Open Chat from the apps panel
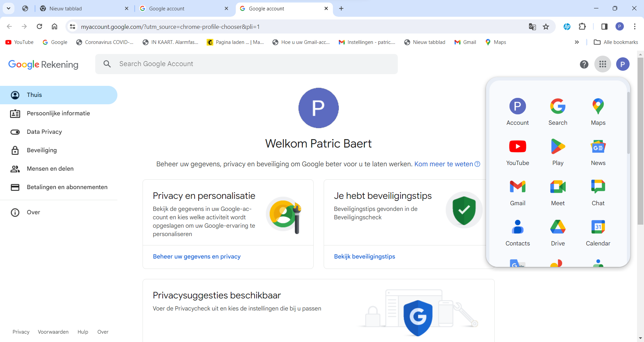Image resolution: width=644 pixels, height=342 pixels. coord(598,192)
